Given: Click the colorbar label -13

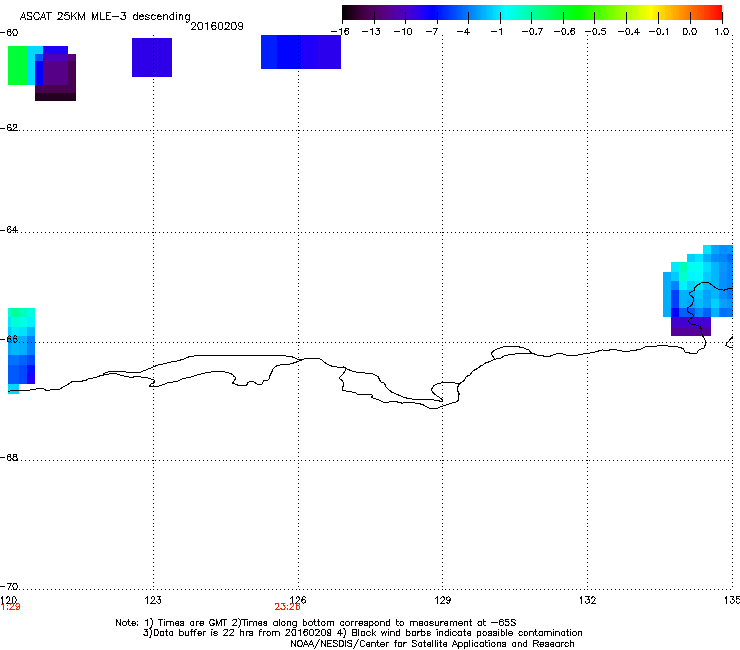Looking at the screenshot, I should coord(371,32).
